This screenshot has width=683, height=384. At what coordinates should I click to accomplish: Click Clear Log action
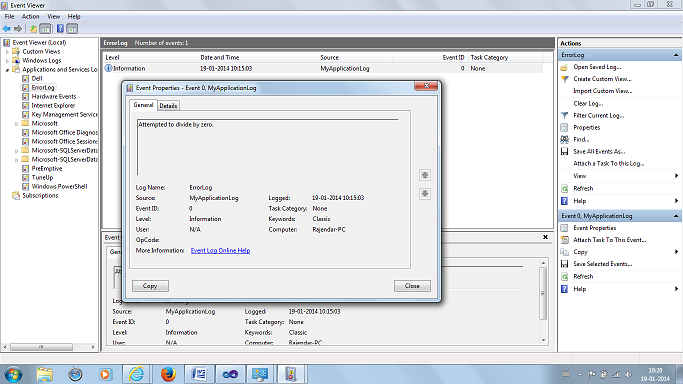pos(588,104)
